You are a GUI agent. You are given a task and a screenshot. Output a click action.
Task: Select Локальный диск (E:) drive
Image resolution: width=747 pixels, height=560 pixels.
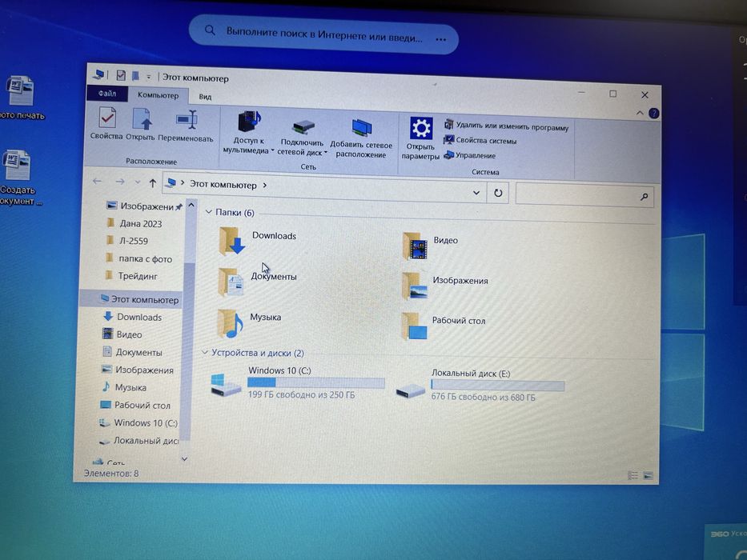pos(480,385)
